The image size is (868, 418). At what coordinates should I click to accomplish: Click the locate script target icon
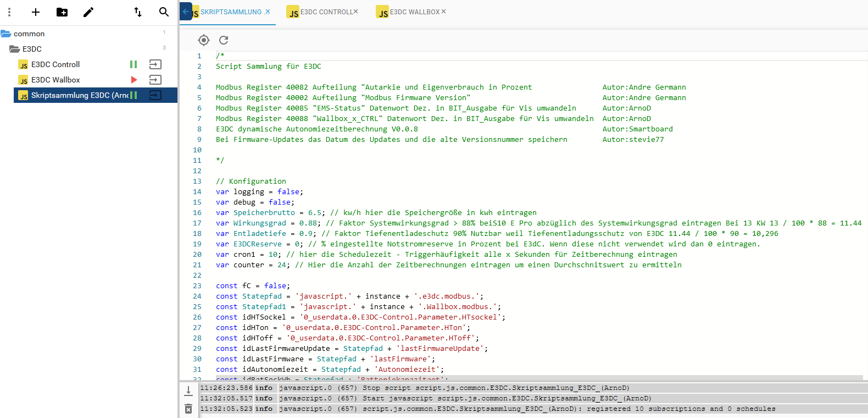pyautogui.click(x=204, y=40)
